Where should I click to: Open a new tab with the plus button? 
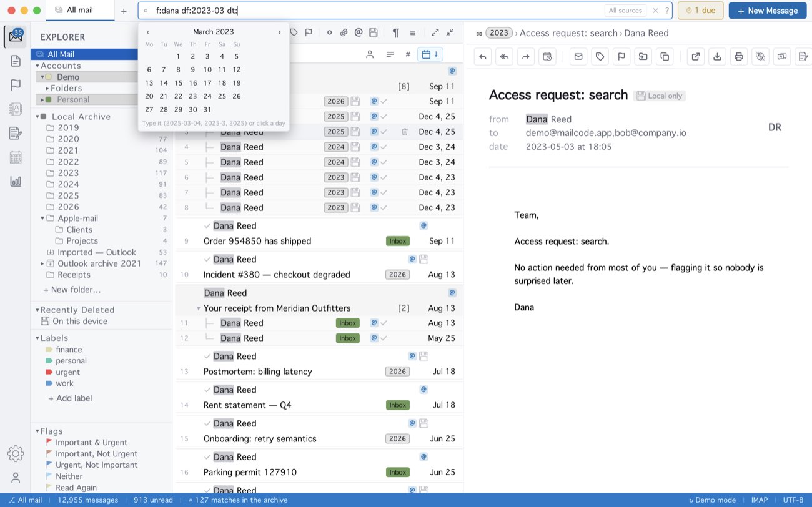point(124,11)
